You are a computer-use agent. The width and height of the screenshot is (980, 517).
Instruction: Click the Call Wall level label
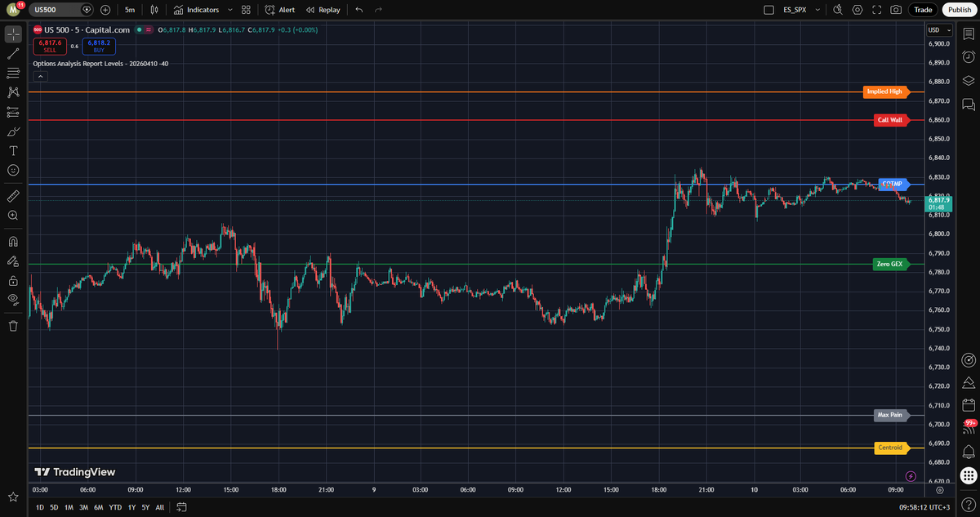889,120
